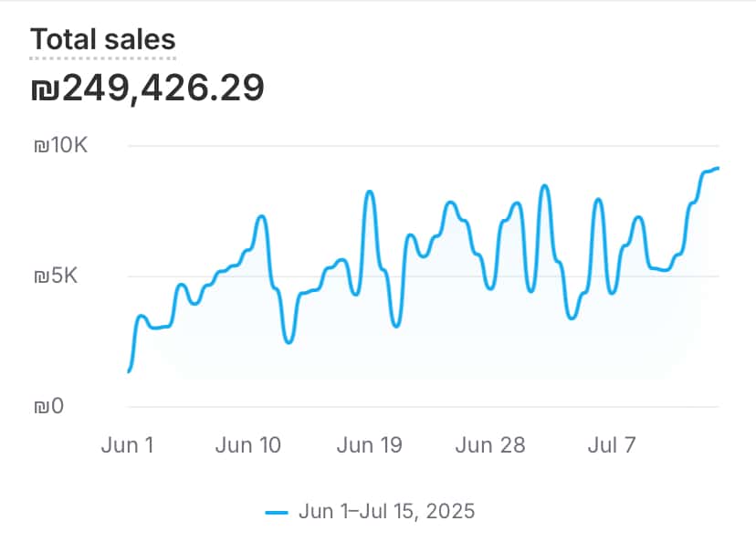
Task: Click the bottom ₪0 baseline of the chart
Action: point(420,406)
